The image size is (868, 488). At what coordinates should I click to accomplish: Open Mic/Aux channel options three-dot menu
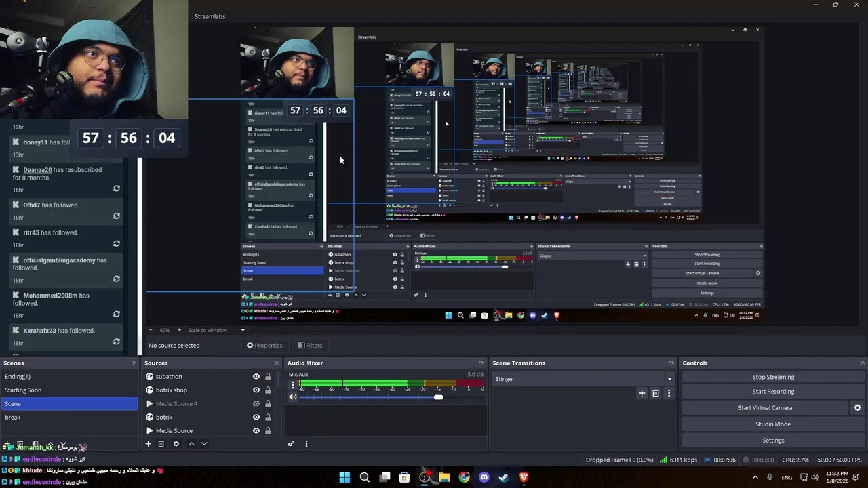pyautogui.click(x=293, y=385)
